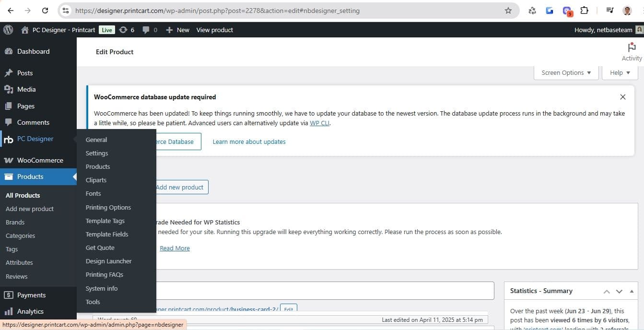
Task: Follow the WP CLI link
Action: (x=320, y=123)
